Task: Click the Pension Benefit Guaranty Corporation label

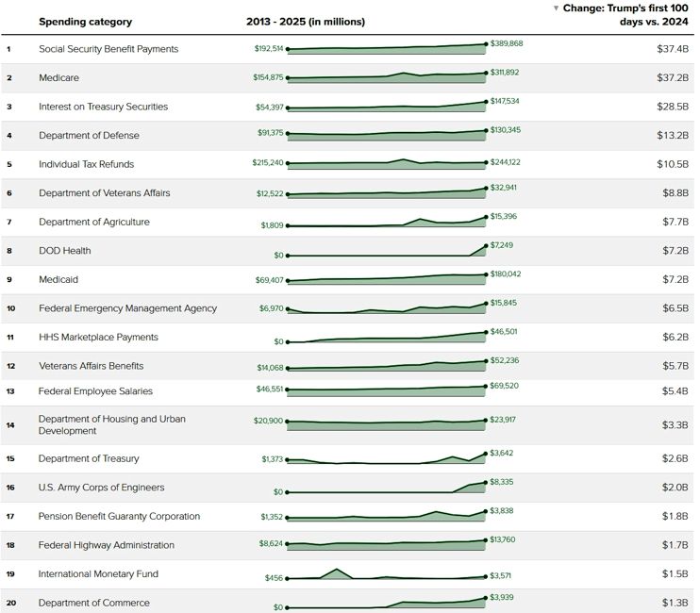Action: click(x=119, y=516)
